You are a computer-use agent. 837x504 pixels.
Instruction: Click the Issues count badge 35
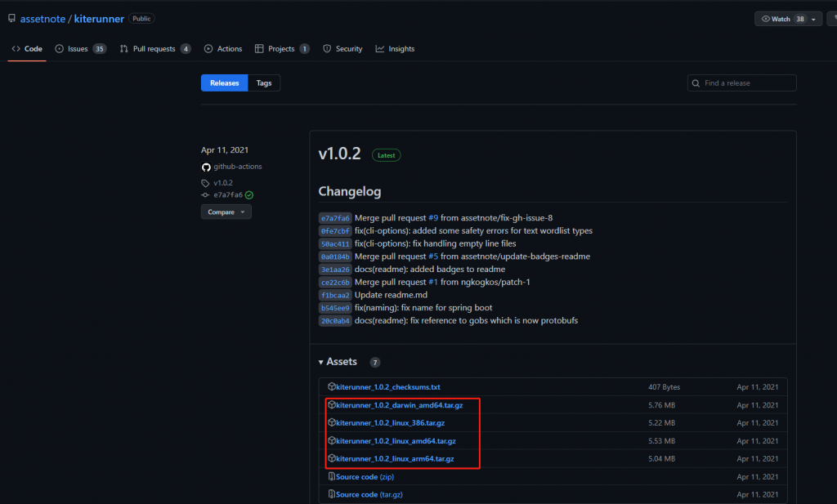[x=99, y=48]
